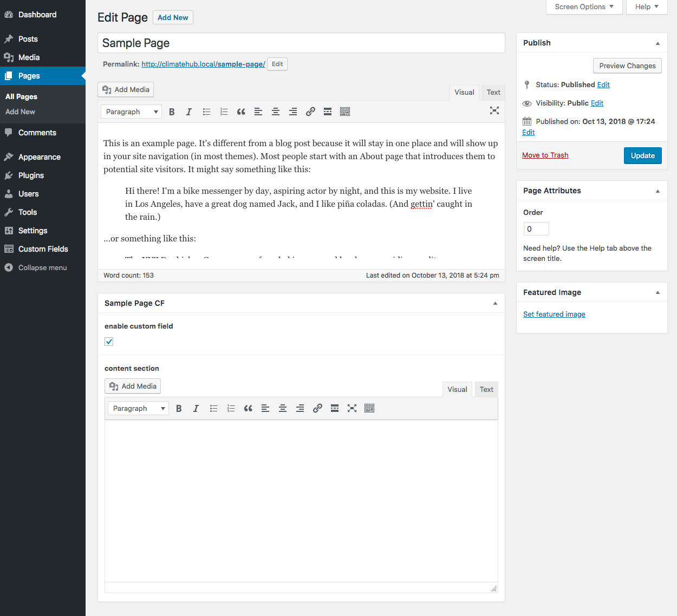
Task: Expand Screen Options panel
Action: point(584,7)
